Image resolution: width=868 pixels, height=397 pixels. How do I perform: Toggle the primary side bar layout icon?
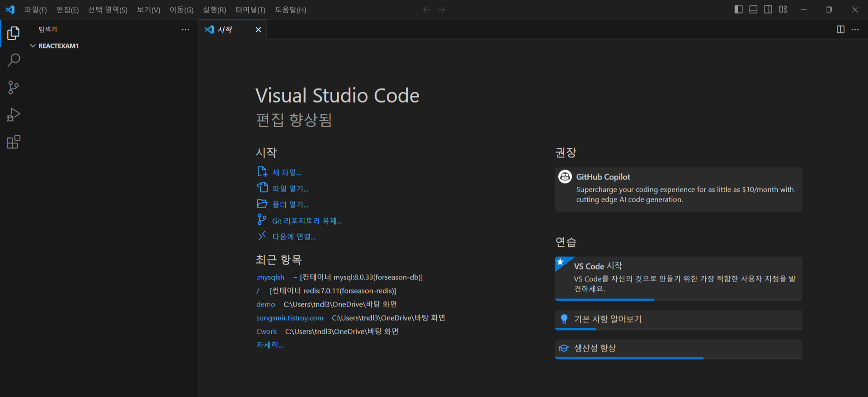(x=739, y=9)
